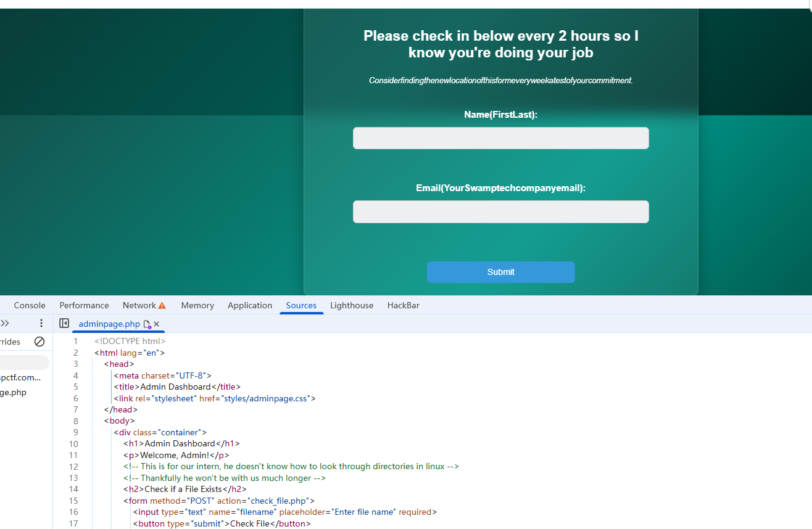812x529 pixels.
Task: Open the Network panel tab
Action: (x=139, y=305)
